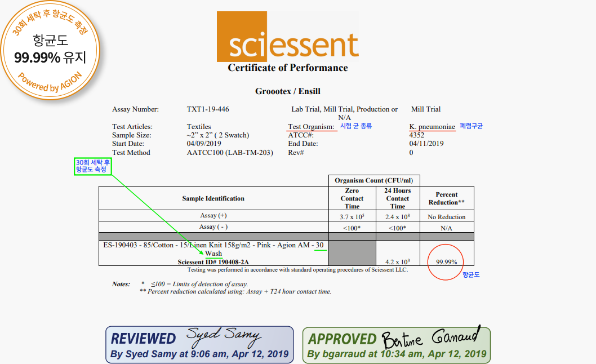Viewport: 596px width, 364px height.
Task: Select the "2.4 x 10⁸" 24-hour count
Action: 398,216
